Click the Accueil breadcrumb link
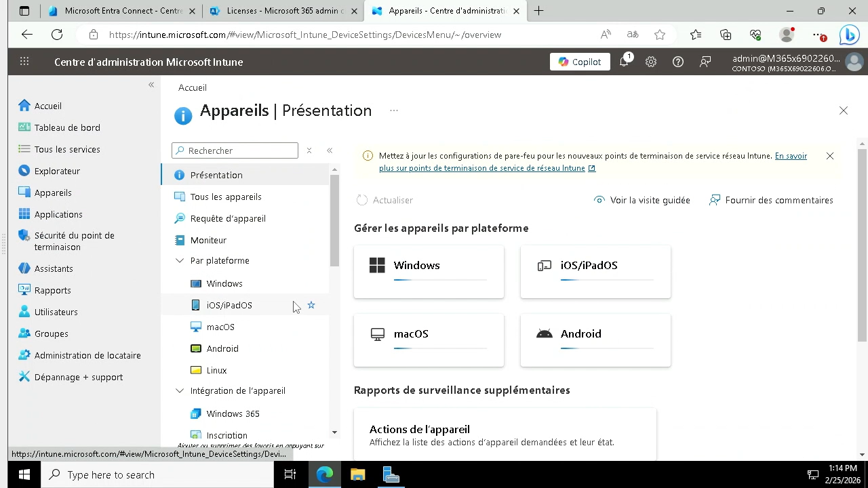The image size is (868, 488). (193, 87)
